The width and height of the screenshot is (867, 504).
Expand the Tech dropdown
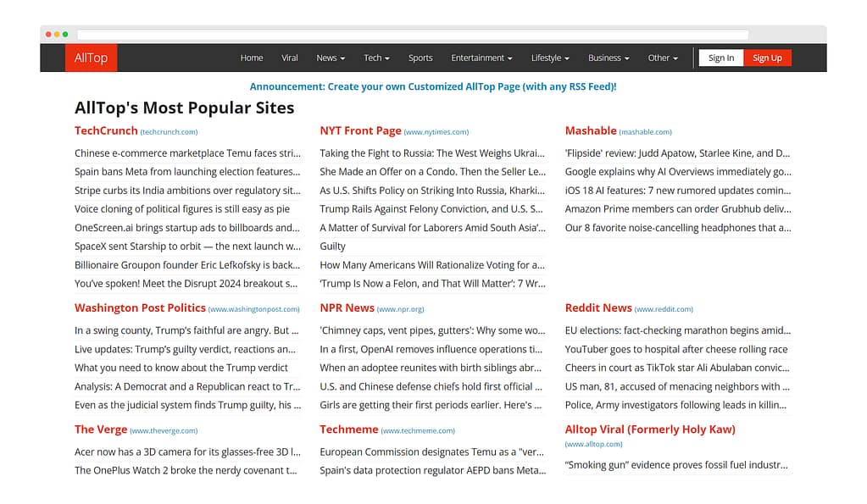click(x=375, y=58)
